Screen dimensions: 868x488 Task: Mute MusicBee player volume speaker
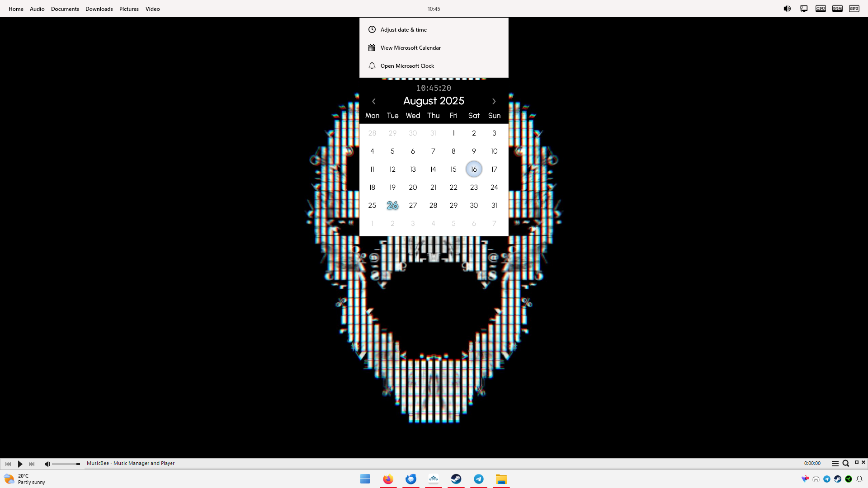(x=47, y=464)
